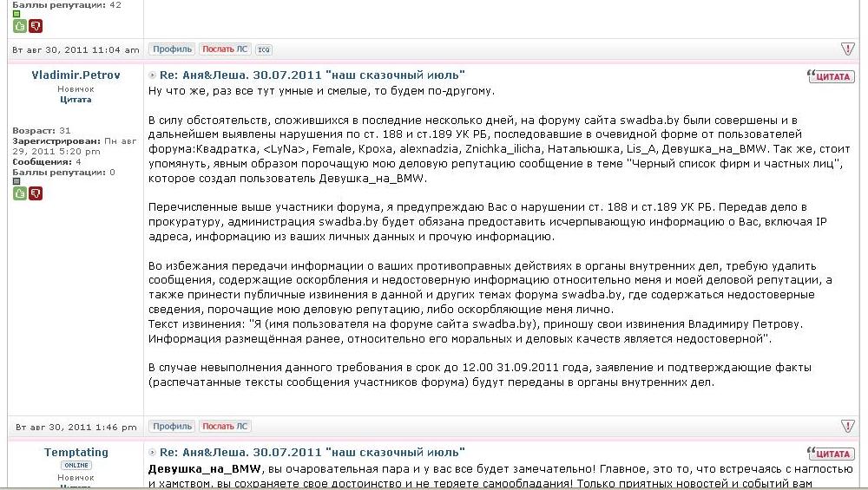Quote Temptating's post with ЦИТАТА button
This screenshot has height=490, width=868.
pyautogui.click(x=830, y=454)
